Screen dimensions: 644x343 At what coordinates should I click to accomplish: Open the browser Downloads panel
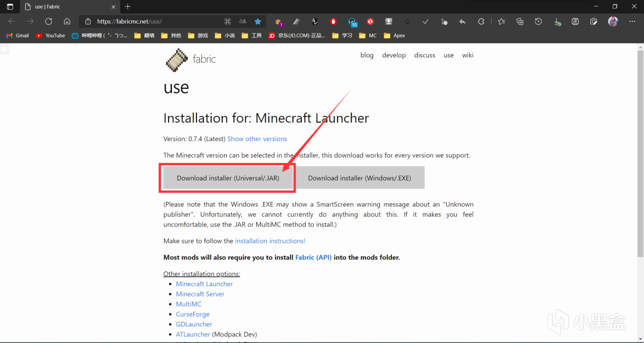coord(557,21)
